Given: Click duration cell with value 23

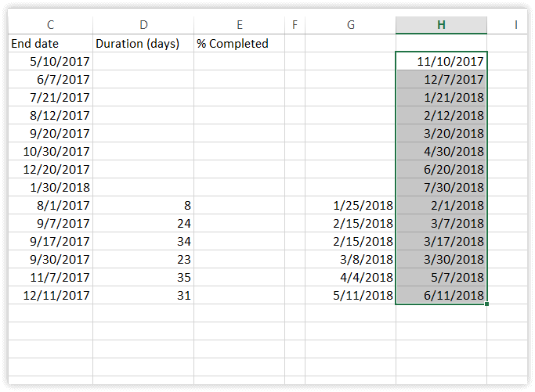Looking at the screenshot, I should click(x=143, y=260).
